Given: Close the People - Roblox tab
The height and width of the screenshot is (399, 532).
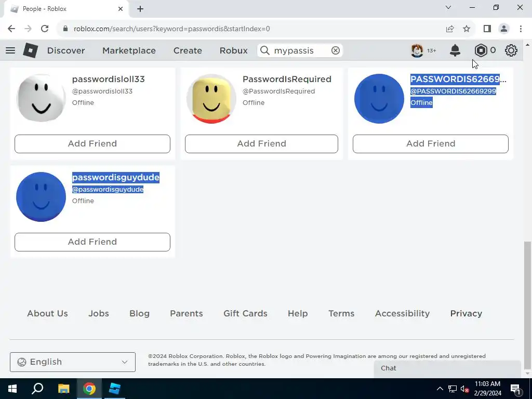Looking at the screenshot, I should (x=121, y=9).
